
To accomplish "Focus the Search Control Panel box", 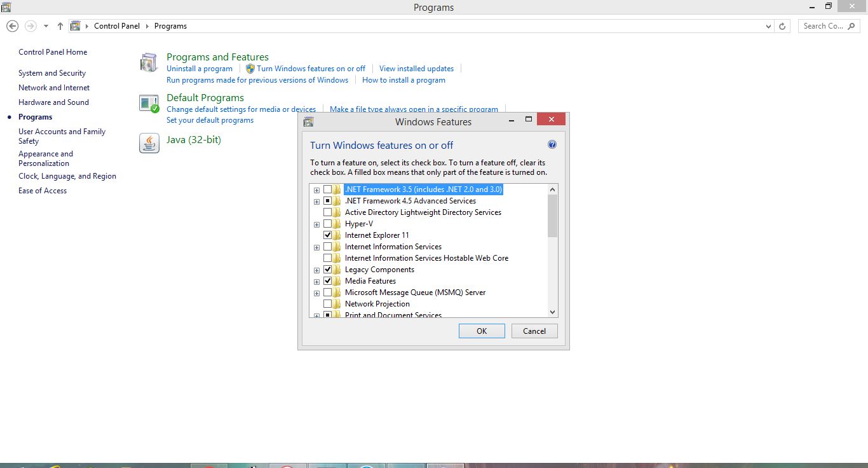I will point(829,26).
